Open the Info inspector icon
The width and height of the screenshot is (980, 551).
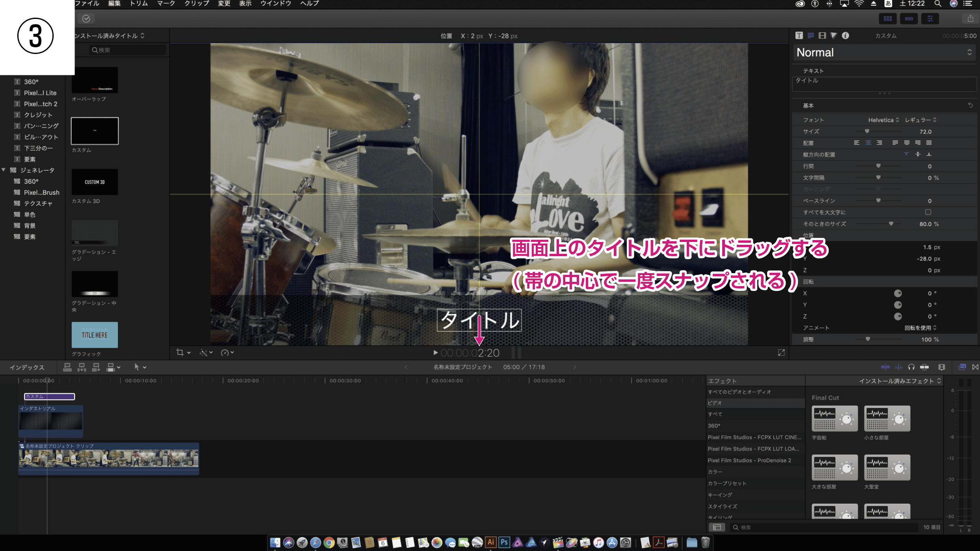[x=845, y=35]
